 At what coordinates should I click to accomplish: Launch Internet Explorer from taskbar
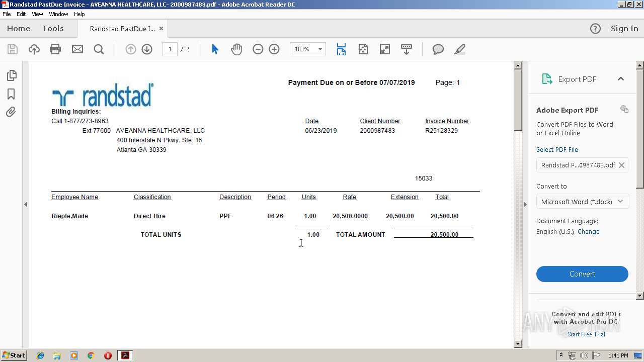click(40, 355)
